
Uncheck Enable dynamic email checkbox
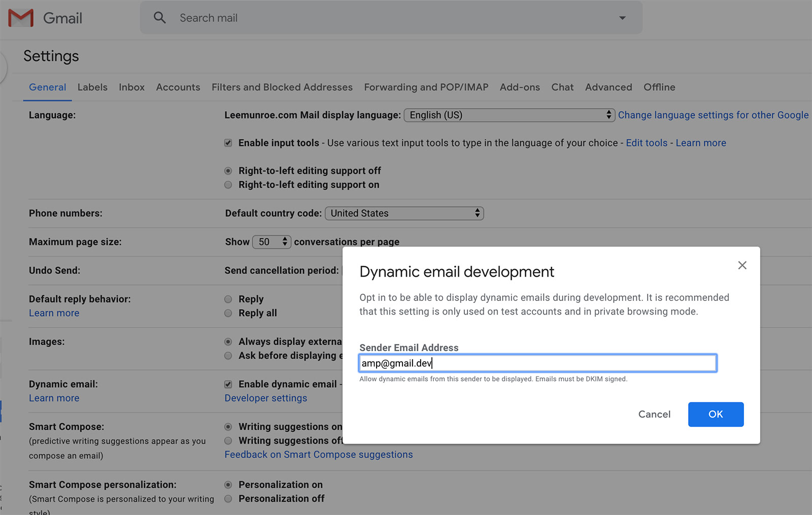point(228,385)
